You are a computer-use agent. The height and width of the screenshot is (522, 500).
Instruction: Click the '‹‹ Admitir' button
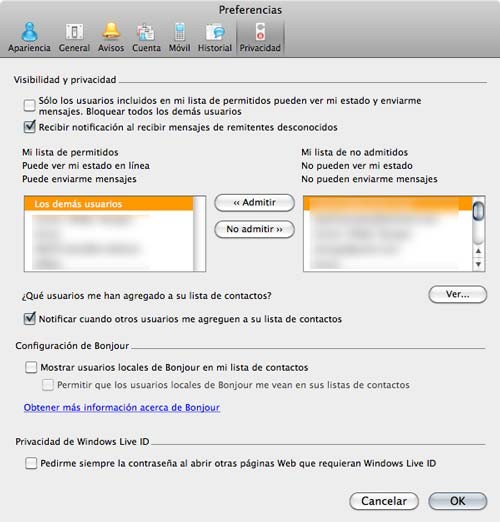(255, 203)
